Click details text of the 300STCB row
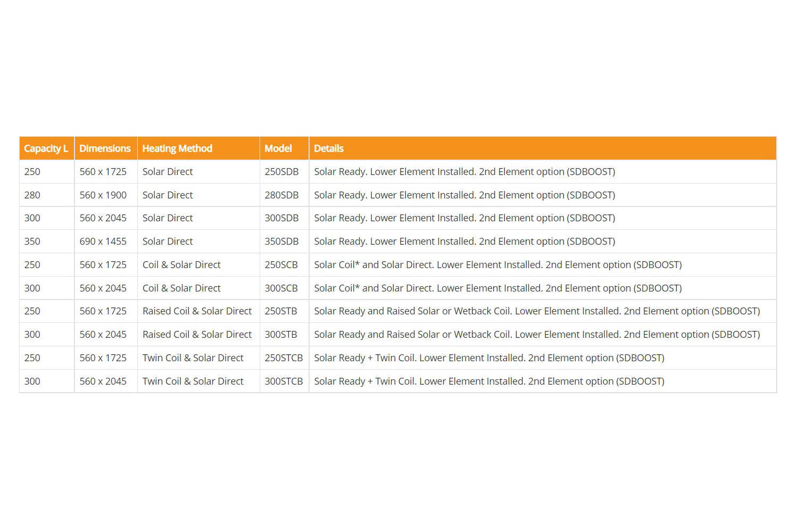 click(489, 381)
